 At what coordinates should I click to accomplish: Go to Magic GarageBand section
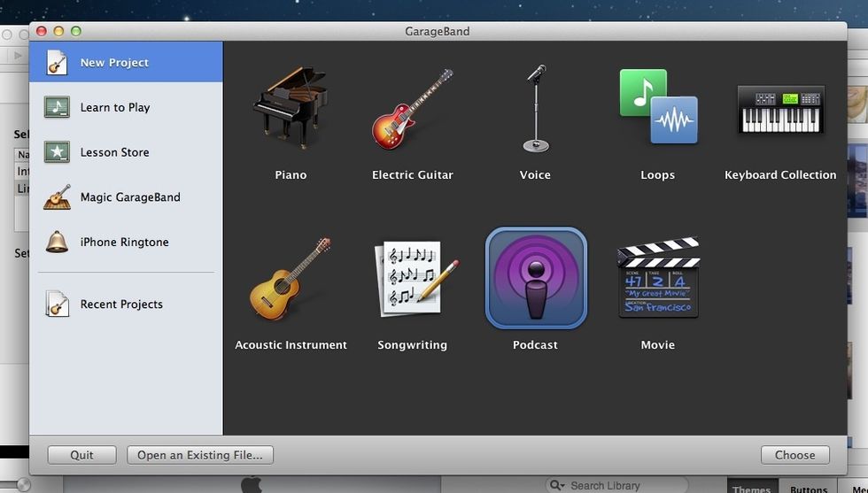[129, 197]
